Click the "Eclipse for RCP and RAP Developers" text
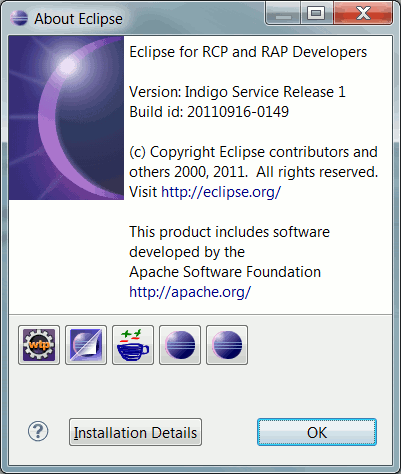The image size is (401, 474). point(248,52)
